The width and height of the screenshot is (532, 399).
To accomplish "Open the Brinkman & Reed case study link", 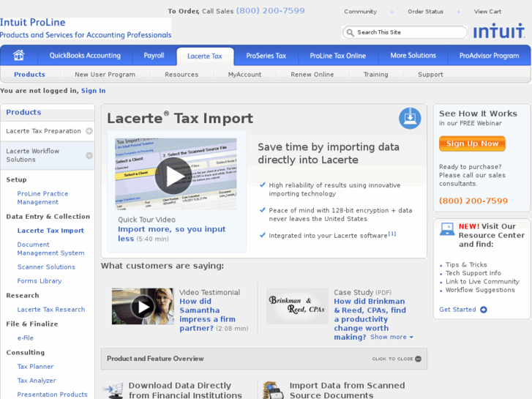I will pyautogui.click(x=370, y=319).
